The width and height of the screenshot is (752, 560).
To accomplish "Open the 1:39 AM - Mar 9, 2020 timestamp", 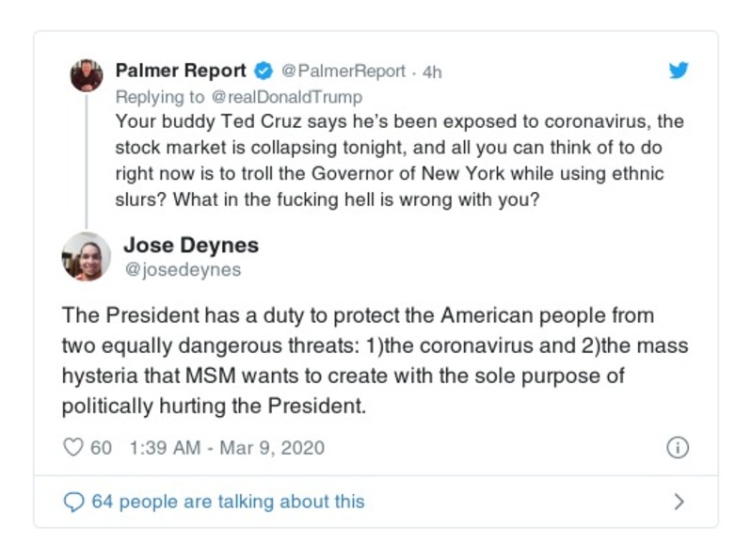I will (x=224, y=448).
